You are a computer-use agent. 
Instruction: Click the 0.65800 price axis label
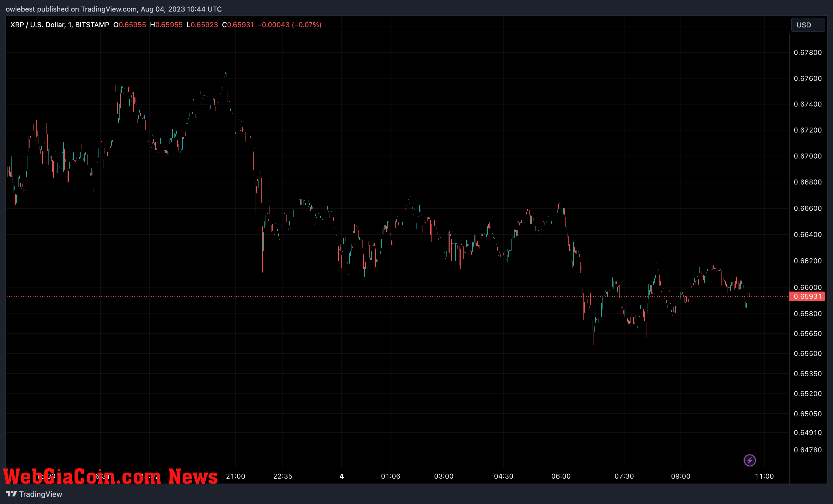(x=808, y=314)
